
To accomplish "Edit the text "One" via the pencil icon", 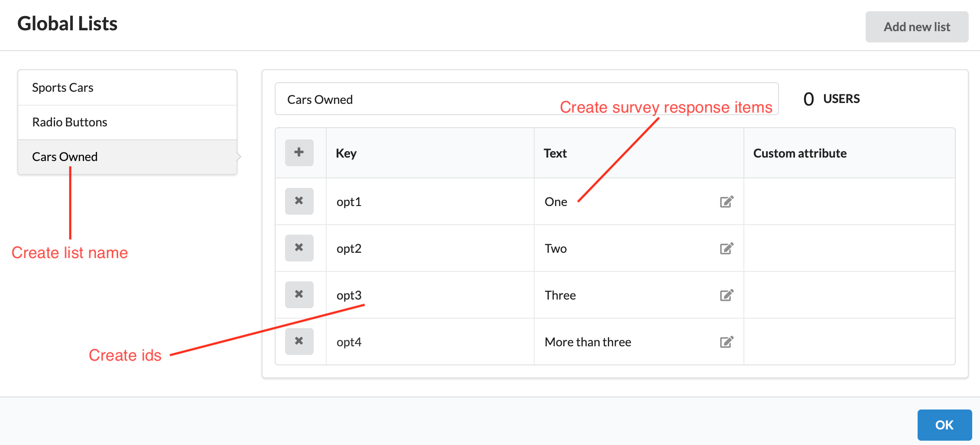I will 727,201.
